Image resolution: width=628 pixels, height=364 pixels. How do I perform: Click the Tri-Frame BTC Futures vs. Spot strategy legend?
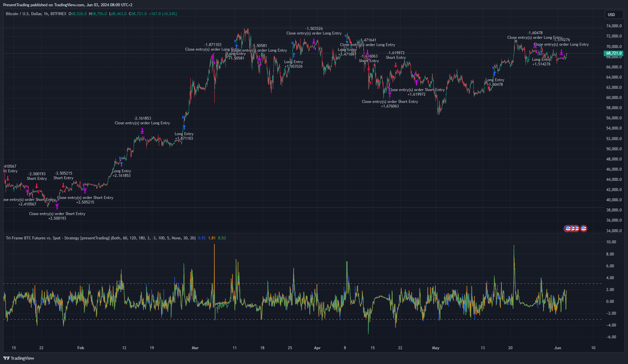[x=101, y=238]
